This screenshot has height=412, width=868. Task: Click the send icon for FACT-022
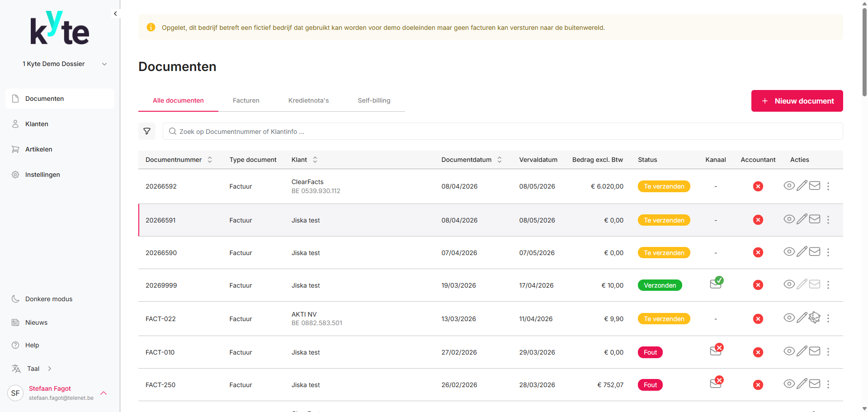[814, 318]
